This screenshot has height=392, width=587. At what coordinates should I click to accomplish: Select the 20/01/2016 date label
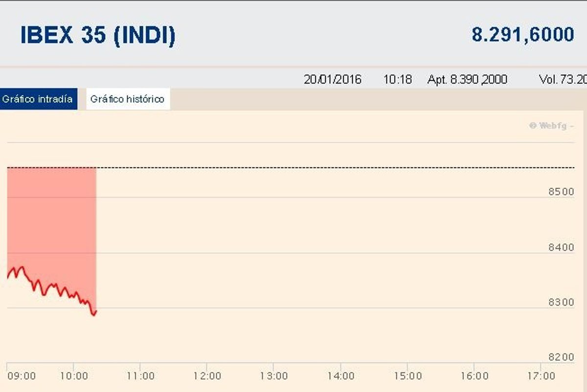point(333,79)
